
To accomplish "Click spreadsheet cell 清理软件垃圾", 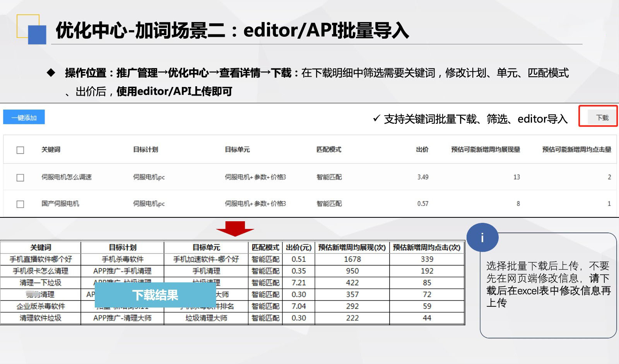I will pyautogui.click(x=41, y=318).
